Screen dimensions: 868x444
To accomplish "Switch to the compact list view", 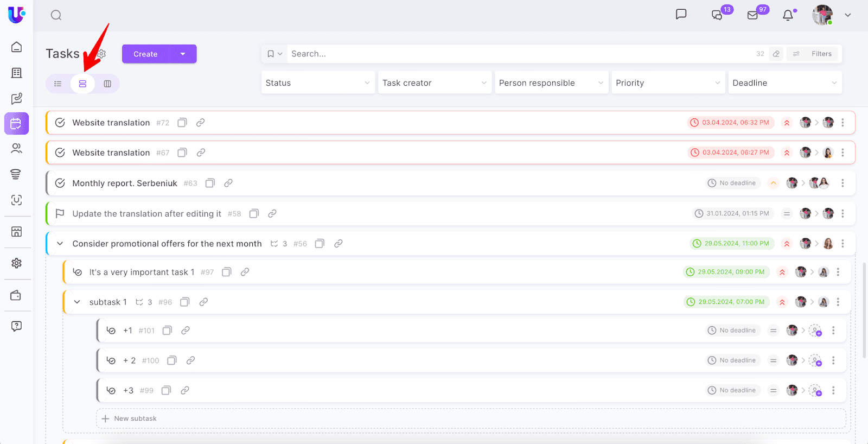I will click(x=58, y=84).
